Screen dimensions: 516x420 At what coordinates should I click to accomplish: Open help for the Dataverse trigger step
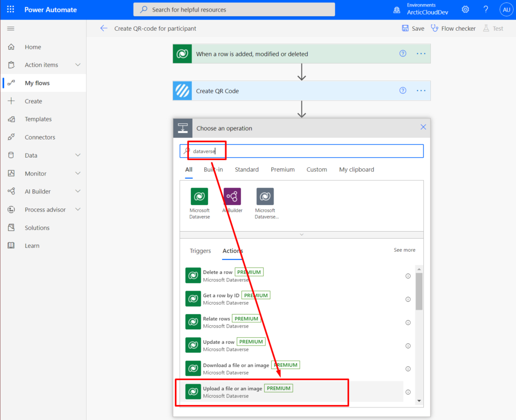coord(403,53)
